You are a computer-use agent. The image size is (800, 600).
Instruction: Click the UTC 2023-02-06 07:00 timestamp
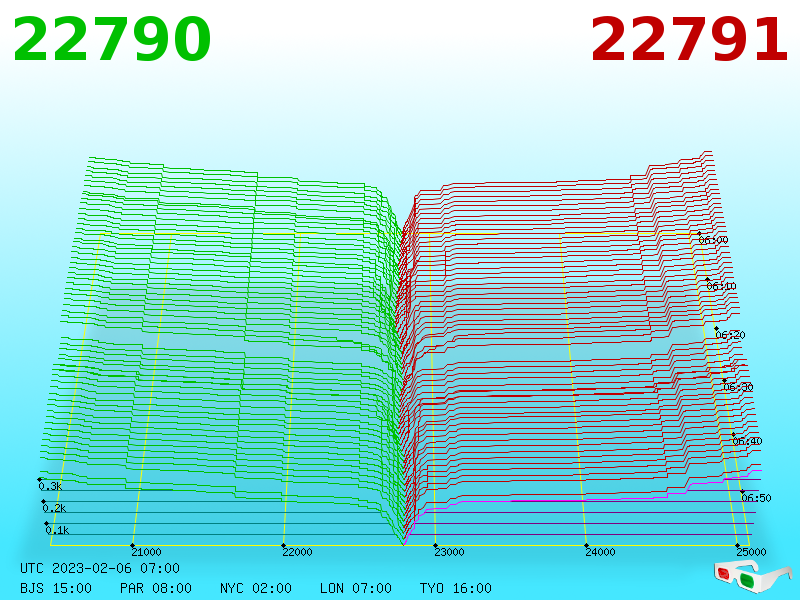100,568
